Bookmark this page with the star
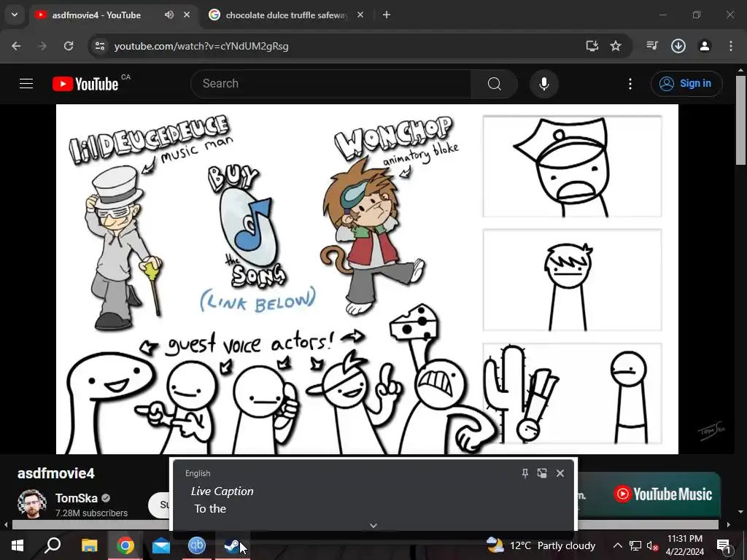 coord(616,46)
